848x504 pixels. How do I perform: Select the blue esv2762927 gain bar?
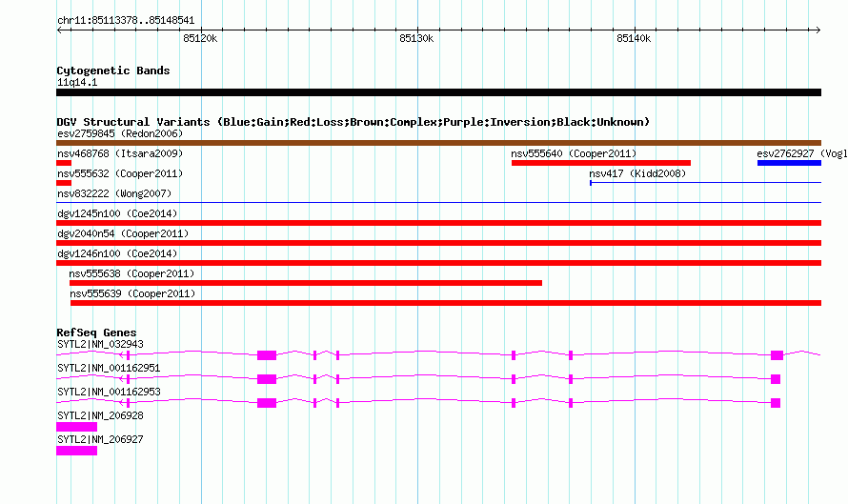789,163
